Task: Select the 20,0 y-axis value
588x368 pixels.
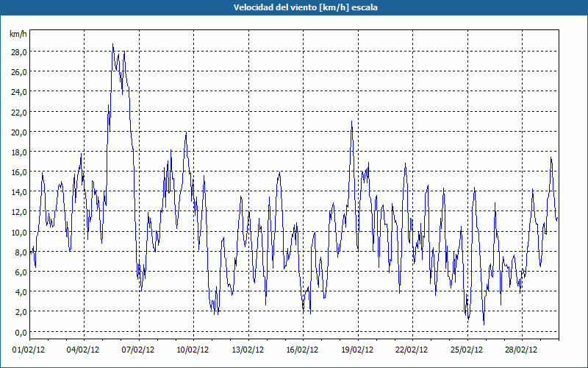Action: pos(19,132)
